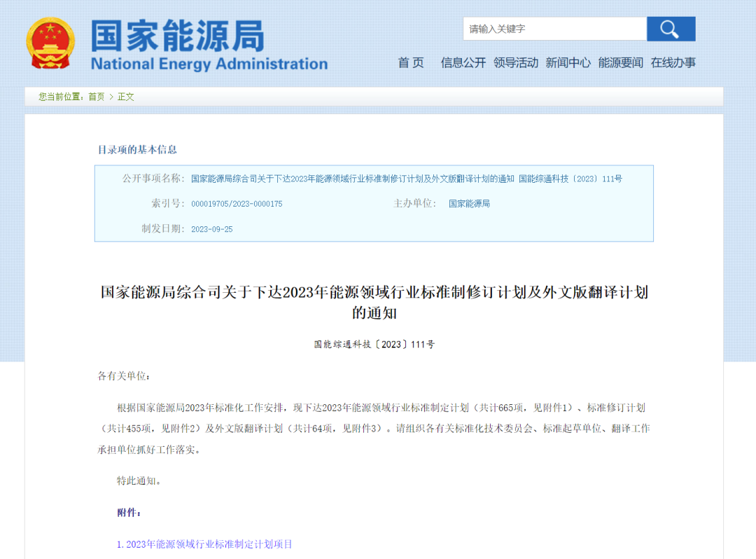Go to 领导活动 section
This screenshot has height=559, width=756.
tap(515, 63)
